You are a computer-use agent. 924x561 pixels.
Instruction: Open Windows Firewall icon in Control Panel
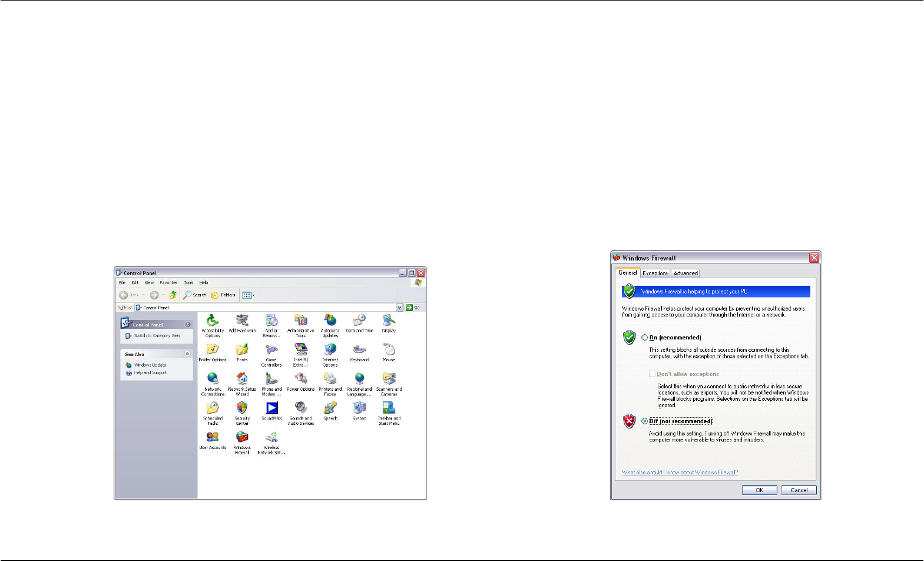(x=242, y=443)
